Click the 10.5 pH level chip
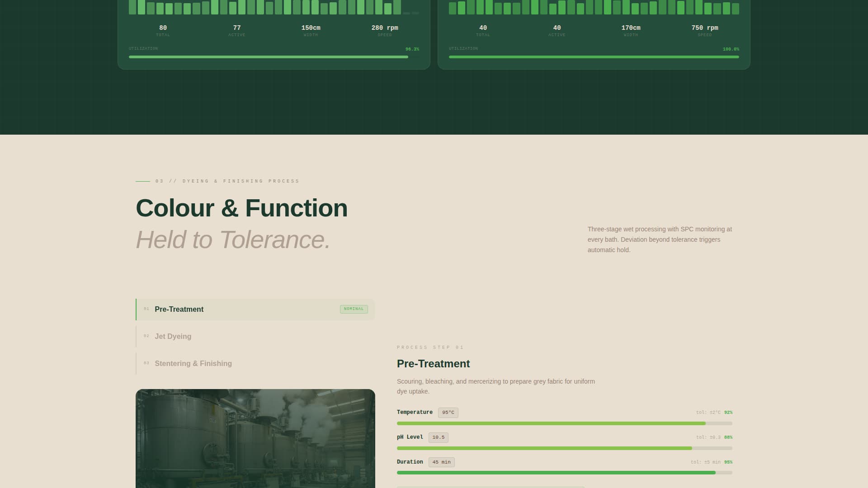868x488 pixels. (x=438, y=437)
